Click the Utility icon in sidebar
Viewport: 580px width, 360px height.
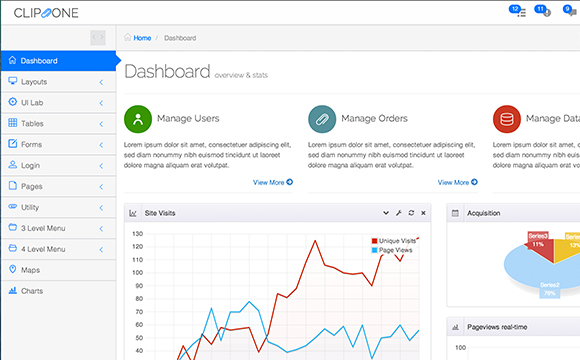pos(13,206)
